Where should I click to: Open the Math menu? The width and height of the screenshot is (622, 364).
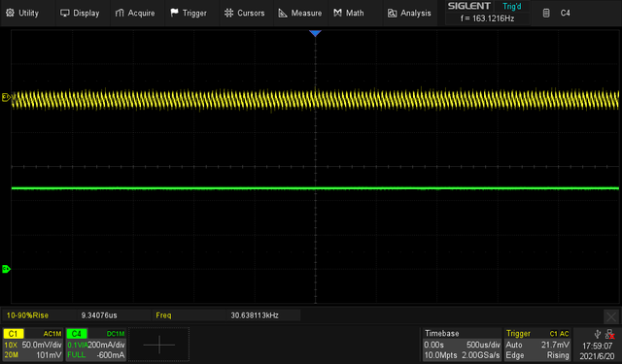(x=349, y=13)
